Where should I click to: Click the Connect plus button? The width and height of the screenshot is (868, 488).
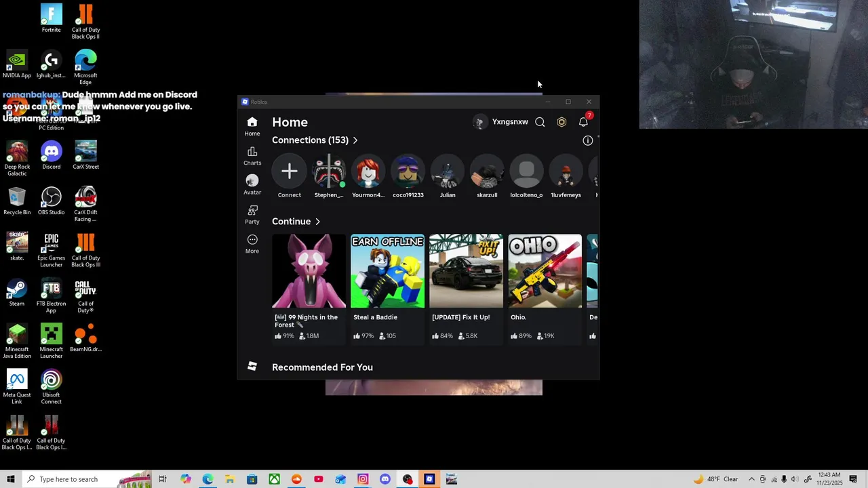(290, 171)
